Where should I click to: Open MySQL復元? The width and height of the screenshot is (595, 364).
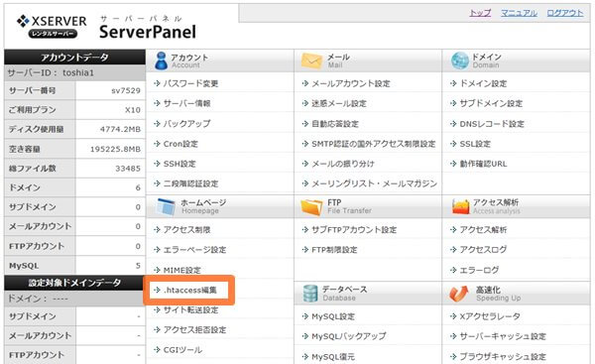pos(333,357)
